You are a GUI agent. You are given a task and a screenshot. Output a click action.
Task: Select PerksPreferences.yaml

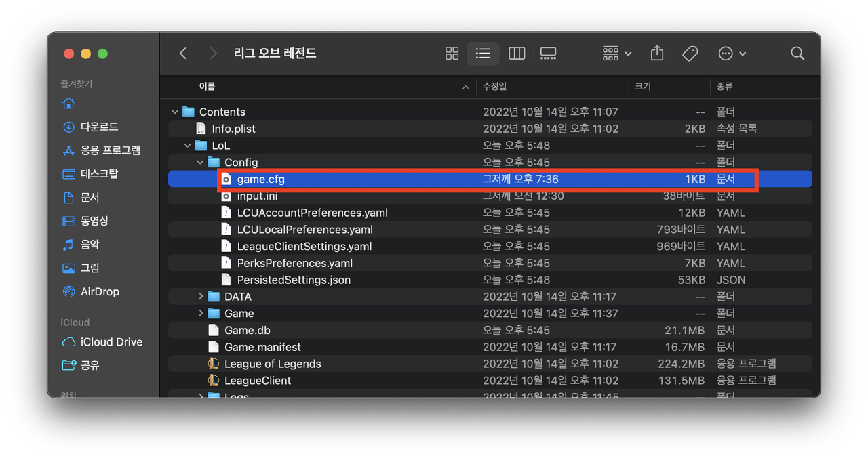(490, 263)
